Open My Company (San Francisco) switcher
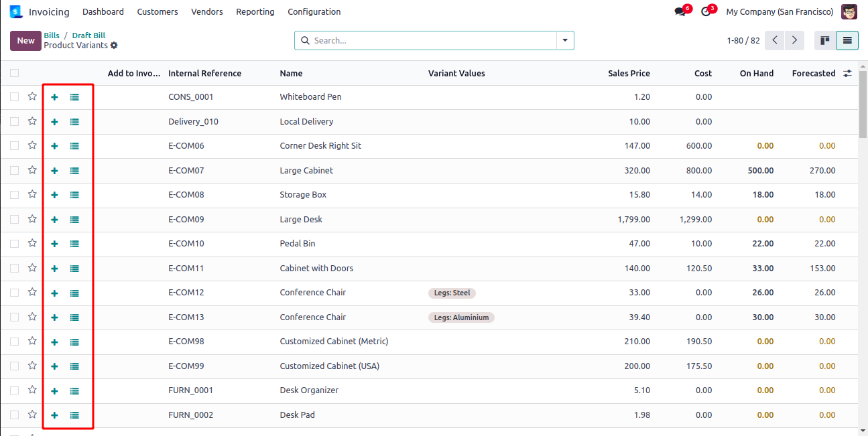868x436 pixels. click(780, 12)
